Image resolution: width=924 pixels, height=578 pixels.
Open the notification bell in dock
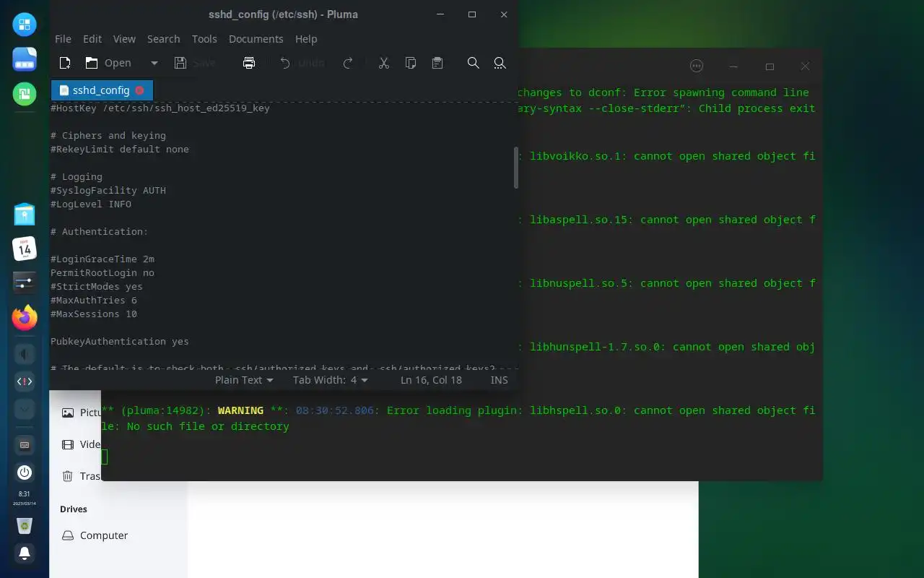pyautogui.click(x=25, y=554)
